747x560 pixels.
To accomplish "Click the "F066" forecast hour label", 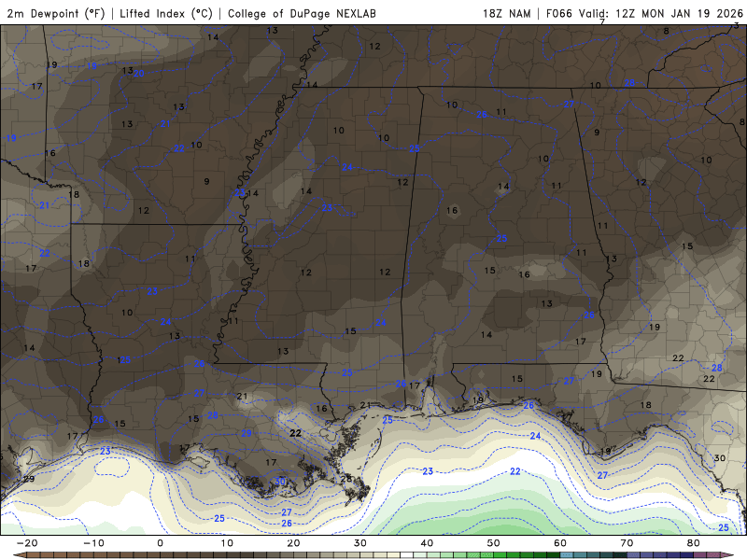I will click(x=558, y=13).
